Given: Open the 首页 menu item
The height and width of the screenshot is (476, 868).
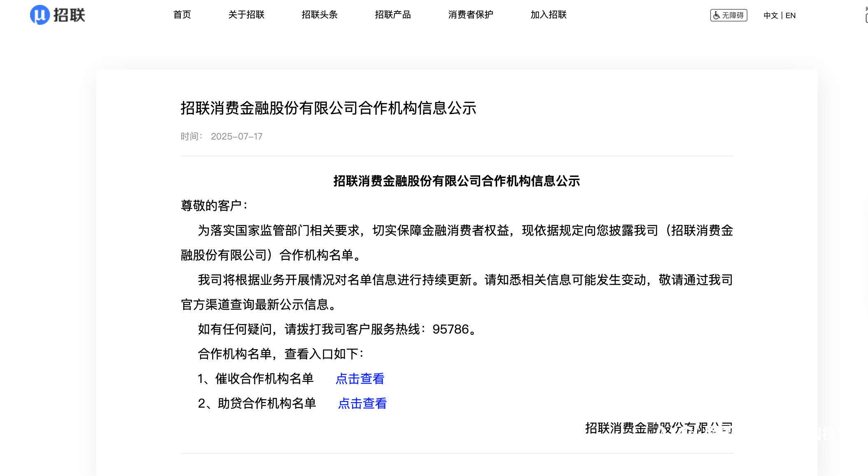Looking at the screenshot, I should coord(182,15).
